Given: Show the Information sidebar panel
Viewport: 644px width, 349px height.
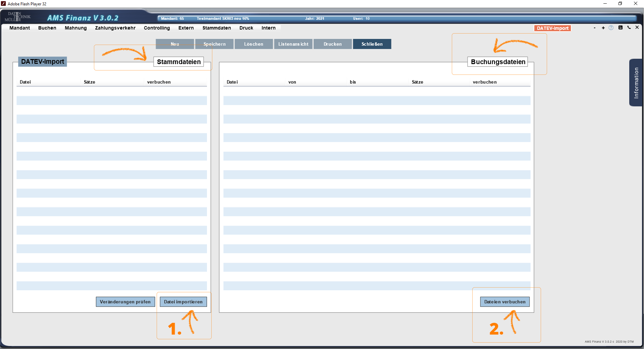Looking at the screenshot, I should pos(636,83).
